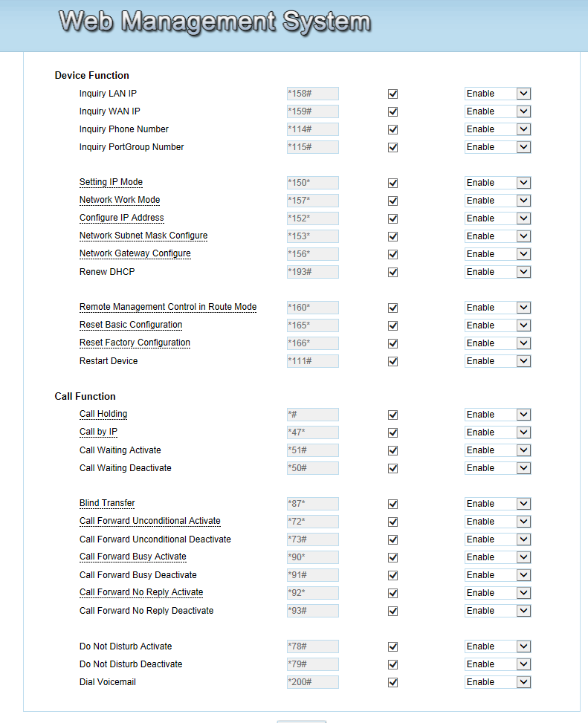Open the Reset Factory Configuration dropdown
Screen dimensions: 588x723
(x=497, y=343)
